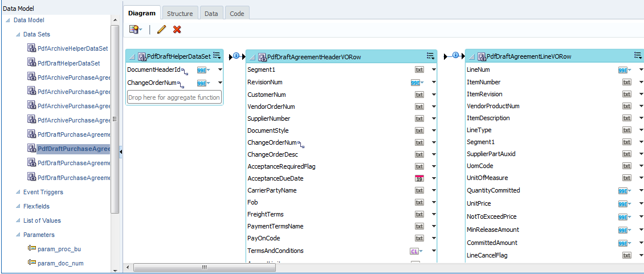Click Drop here for aggregate function field
Image resolution: width=644 pixels, height=274 pixels.
point(174,98)
